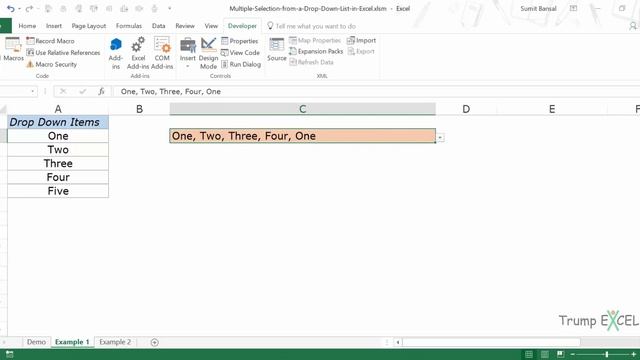The height and width of the screenshot is (360, 640).
Task: Select the cell containing 'Two'
Action: pyautogui.click(x=58, y=149)
